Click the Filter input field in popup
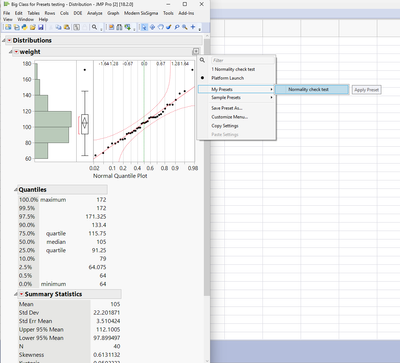Screen dimensions: 400x363 [243, 60]
